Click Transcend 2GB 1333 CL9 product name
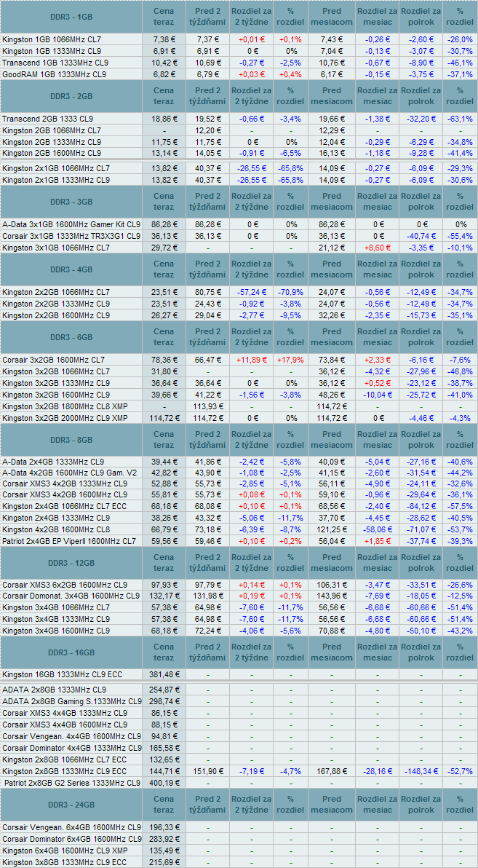 pyautogui.click(x=47, y=119)
